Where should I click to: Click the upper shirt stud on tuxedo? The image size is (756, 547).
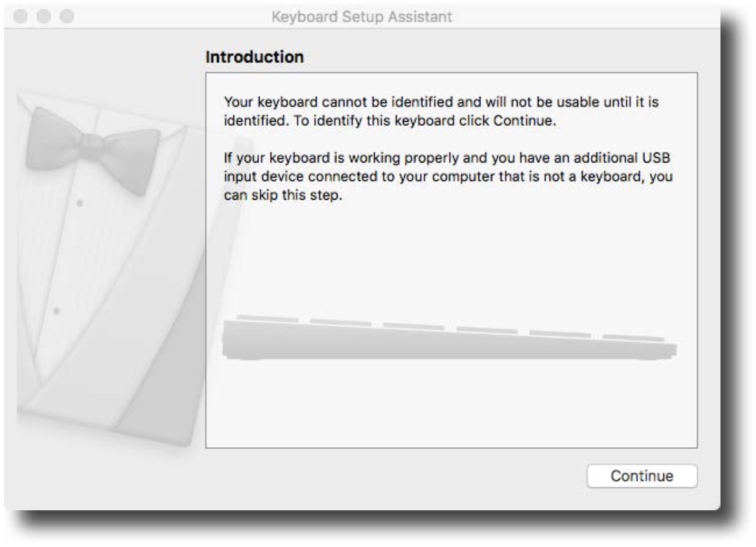click(79, 203)
